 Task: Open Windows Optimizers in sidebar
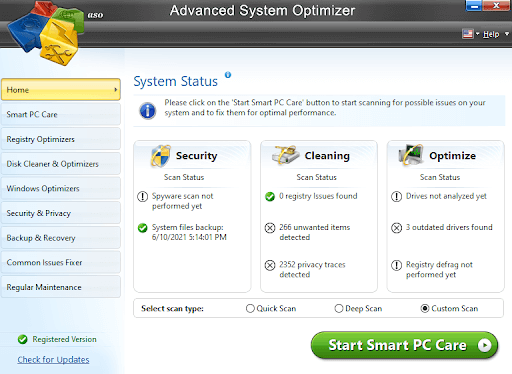tap(61, 188)
